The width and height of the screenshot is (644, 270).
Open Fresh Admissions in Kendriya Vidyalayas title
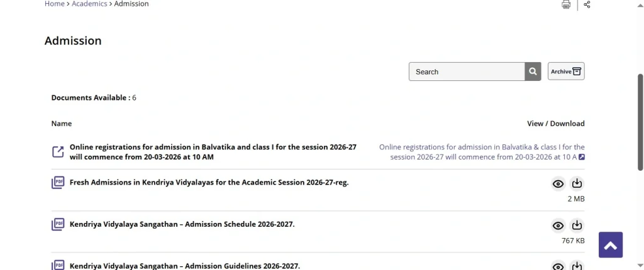point(209,183)
